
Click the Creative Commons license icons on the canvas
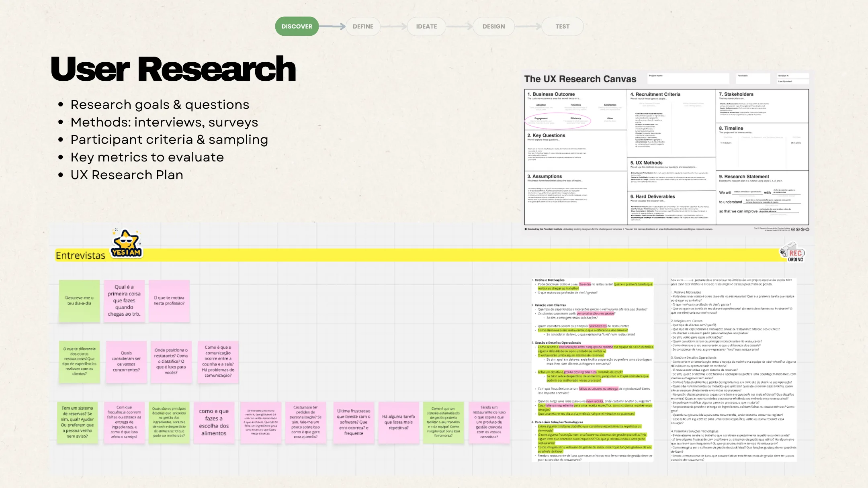[800, 229]
